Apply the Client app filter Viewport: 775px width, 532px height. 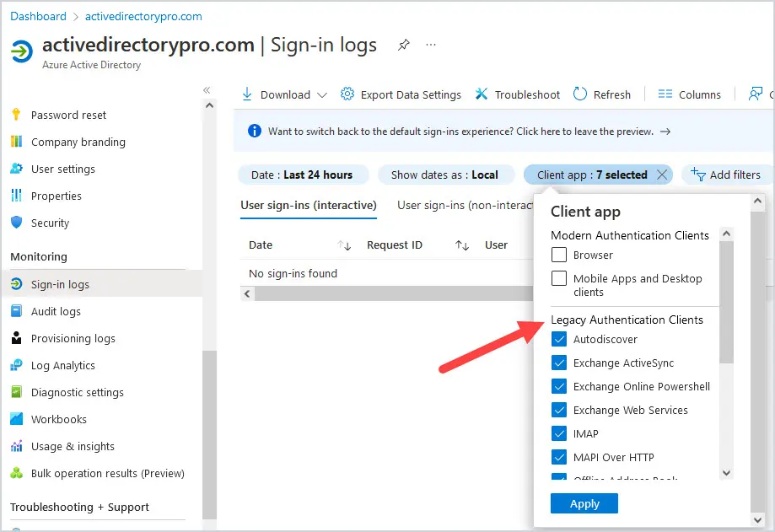[x=584, y=504]
